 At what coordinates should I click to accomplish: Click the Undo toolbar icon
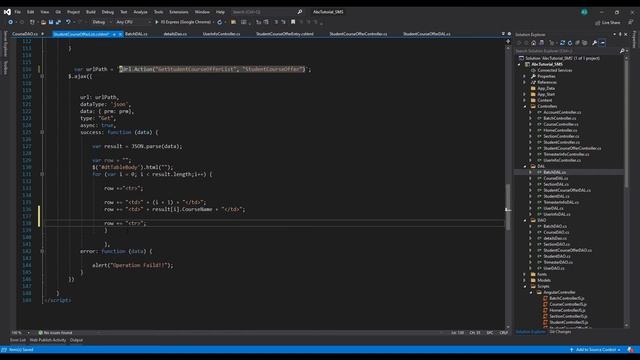tap(68, 22)
